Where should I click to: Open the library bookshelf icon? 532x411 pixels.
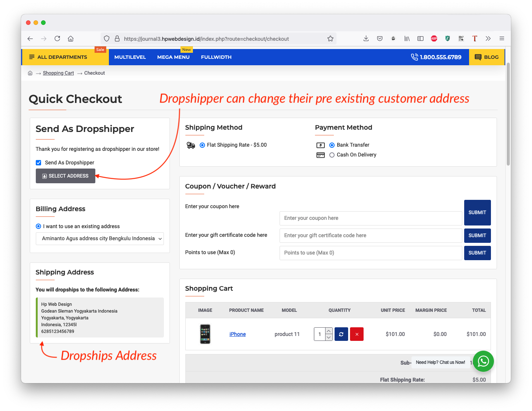click(407, 38)
